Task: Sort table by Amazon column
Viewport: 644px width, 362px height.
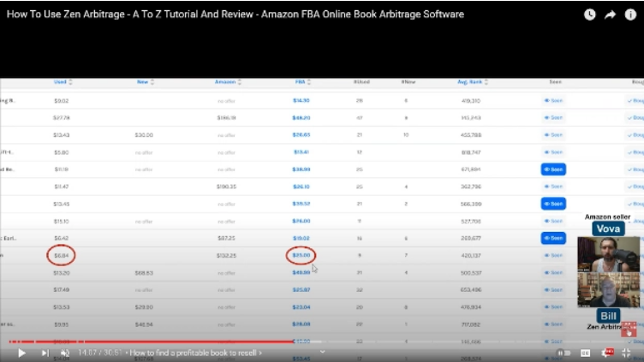Action: pyautogui.click(x=228, y=82)
